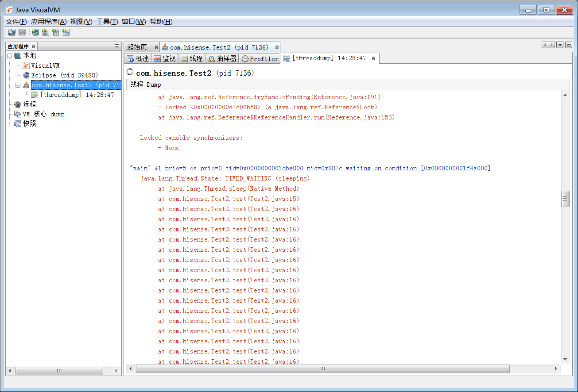The width and height of the screenshot is (578, 392).
Task: Click the thread dump scroll-up arrow
Action: click(x=565, y=95)
